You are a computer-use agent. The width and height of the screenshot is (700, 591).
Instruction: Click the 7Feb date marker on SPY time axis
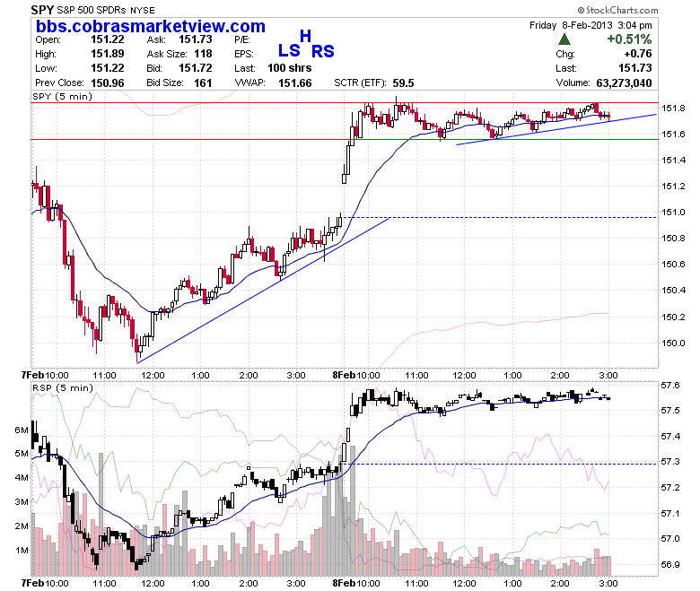click(32, 375)
